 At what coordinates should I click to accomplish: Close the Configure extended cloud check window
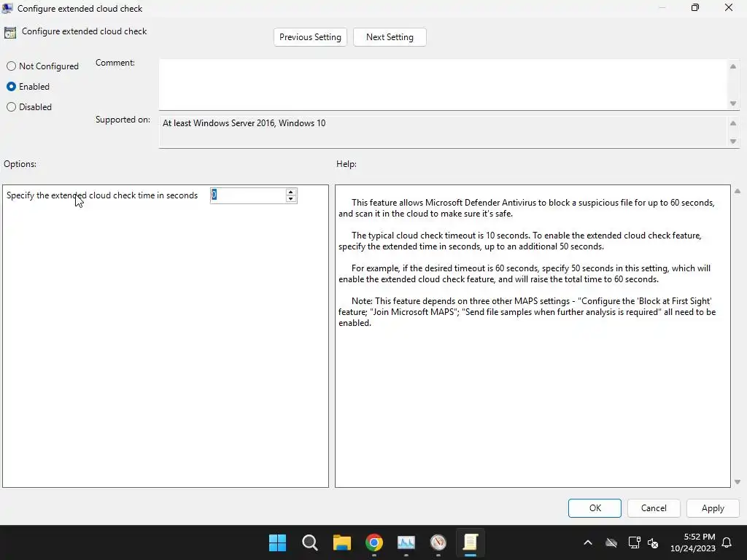[x=729, y=7]
